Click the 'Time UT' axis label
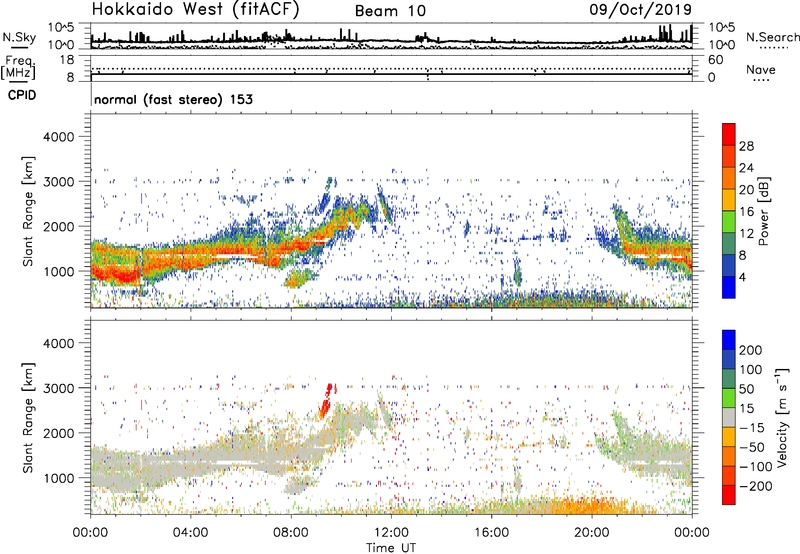 point(391,547)
